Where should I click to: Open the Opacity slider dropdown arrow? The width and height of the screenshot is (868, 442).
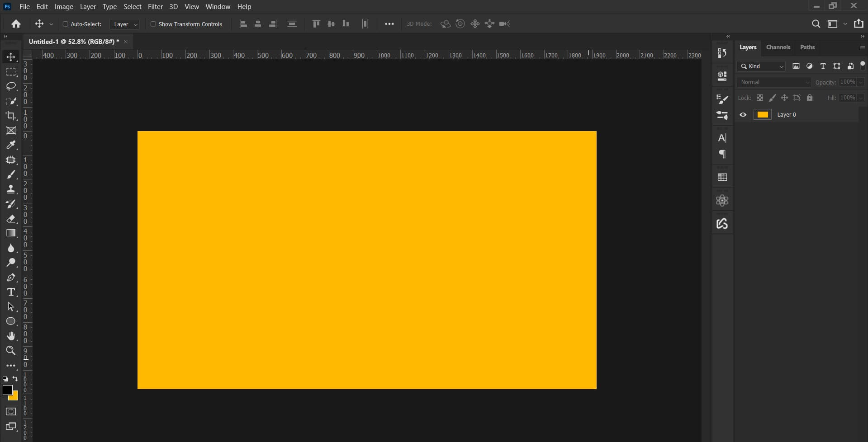[860, 82]
